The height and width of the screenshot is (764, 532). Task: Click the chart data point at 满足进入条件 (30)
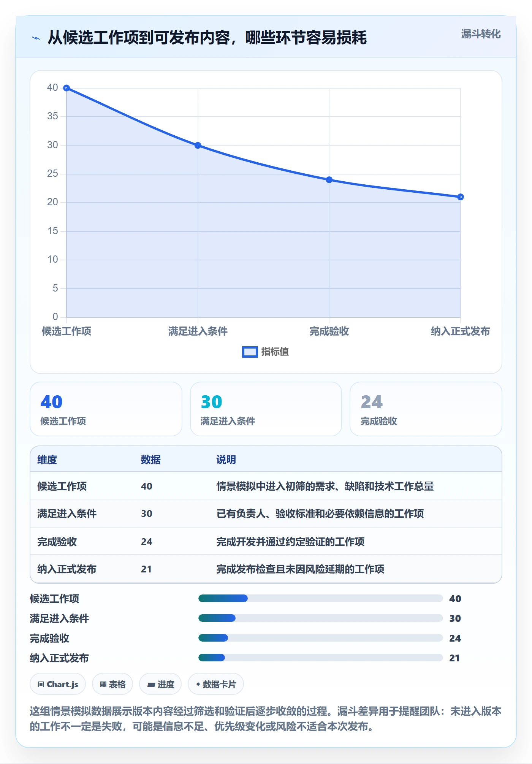(198, 146)
